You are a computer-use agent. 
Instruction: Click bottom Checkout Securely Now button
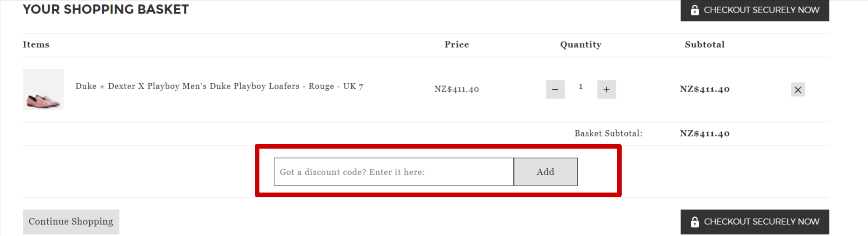754,222
